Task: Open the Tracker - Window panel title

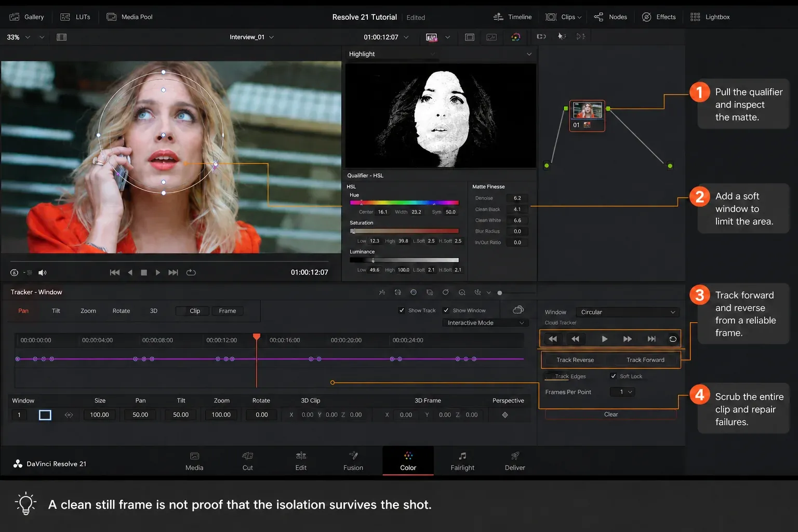Action: click(x=36, y=292)
